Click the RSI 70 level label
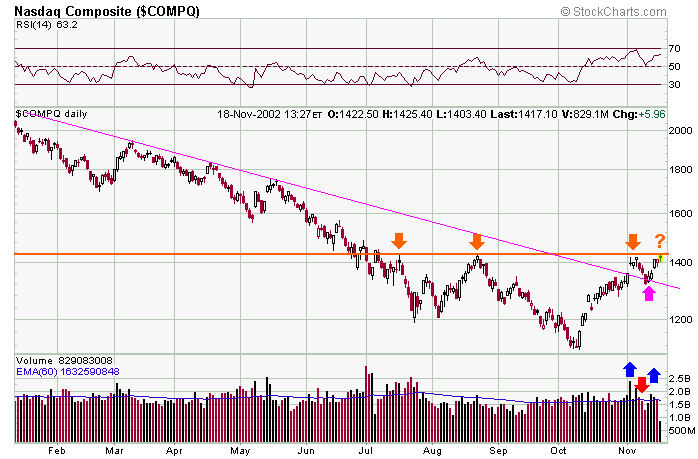The height and width of the screenshot is (459, 698). click(674, 49)
